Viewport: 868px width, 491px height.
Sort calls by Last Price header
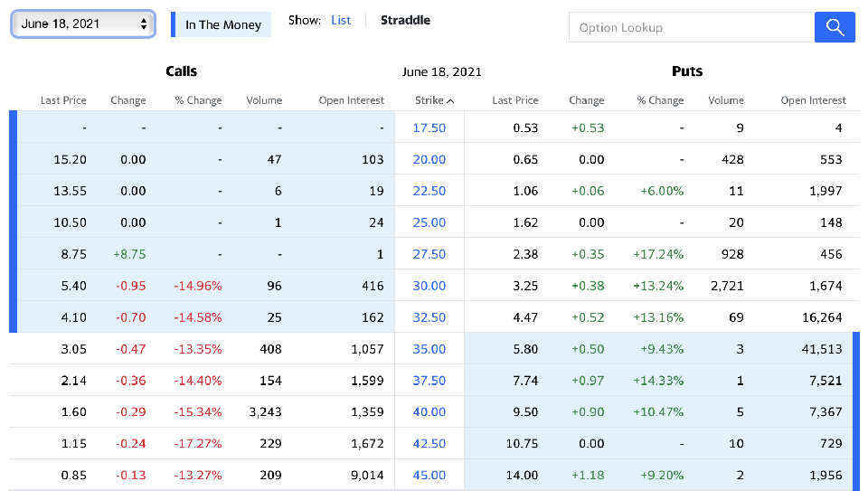tap(63, 100)
